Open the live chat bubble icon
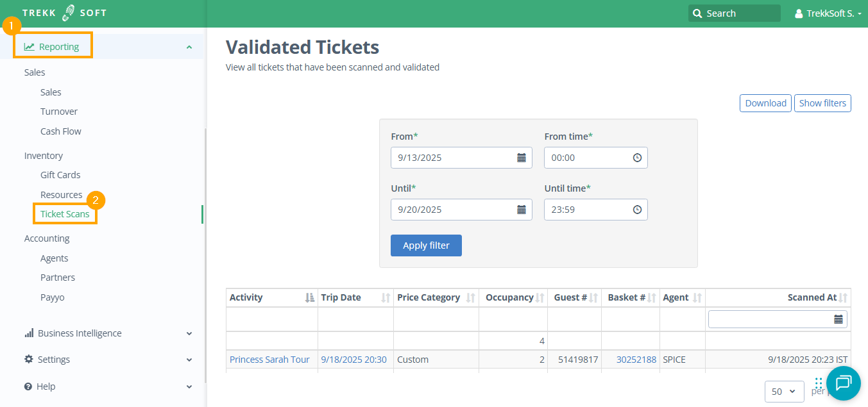The image size is (868, 407). coord(843,383)
